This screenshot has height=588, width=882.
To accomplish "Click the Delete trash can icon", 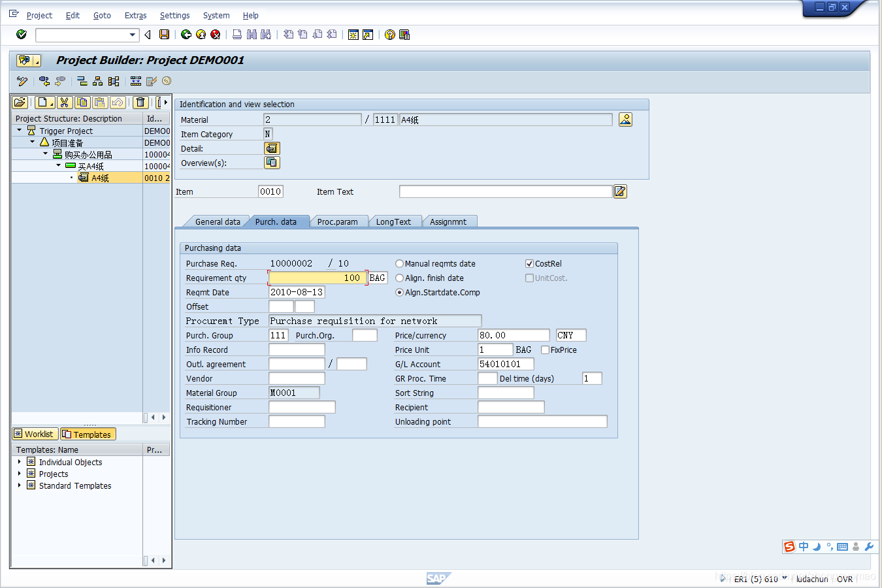I will point(140,102).
